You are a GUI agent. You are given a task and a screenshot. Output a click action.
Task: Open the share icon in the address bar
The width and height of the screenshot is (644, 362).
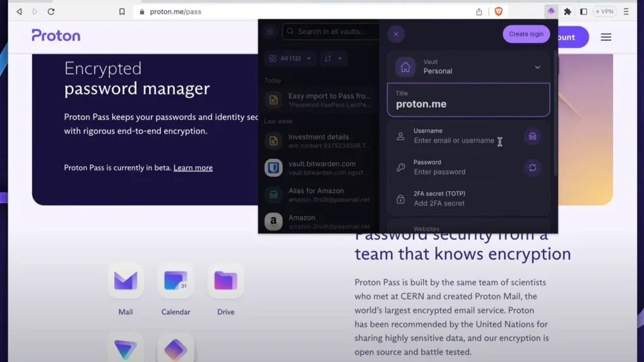(x=479, y=11)
